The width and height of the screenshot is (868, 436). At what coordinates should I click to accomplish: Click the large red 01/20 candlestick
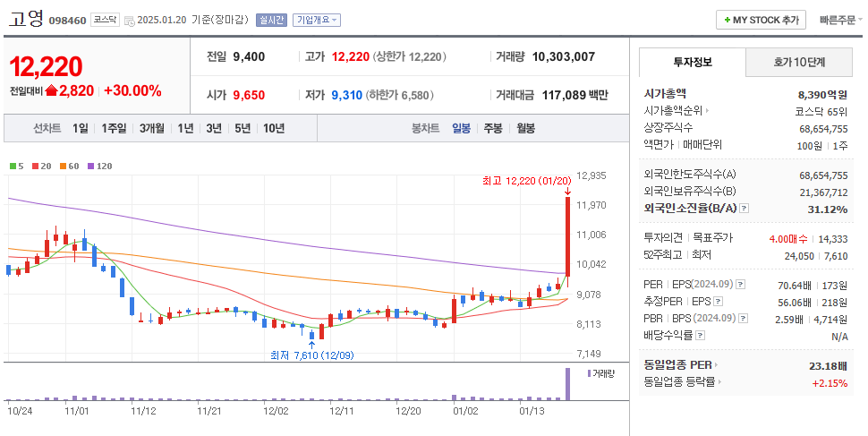[x=567, y=235]
